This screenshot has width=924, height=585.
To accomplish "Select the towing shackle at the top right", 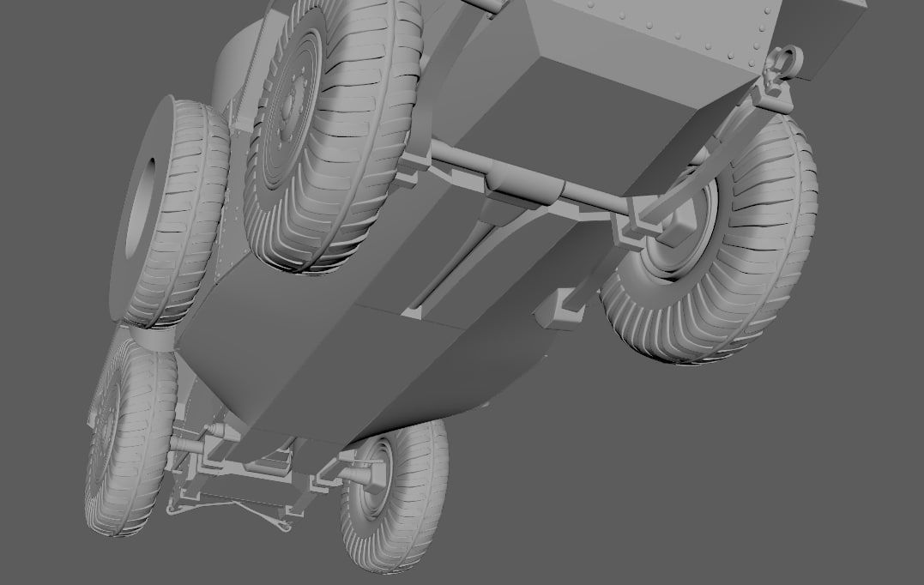I will pyautogui.click(x=781, y=77).
